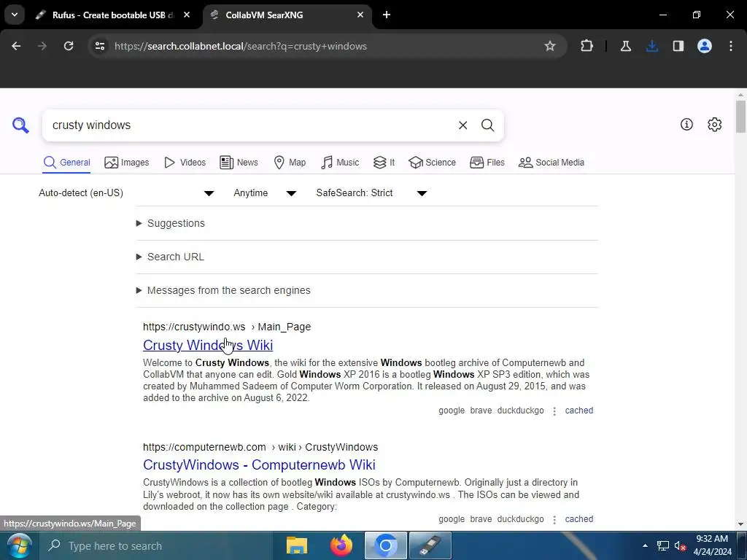Screen dimensions: 747x560
Task: Show hidden system tray icons
Action: point(645,545)
